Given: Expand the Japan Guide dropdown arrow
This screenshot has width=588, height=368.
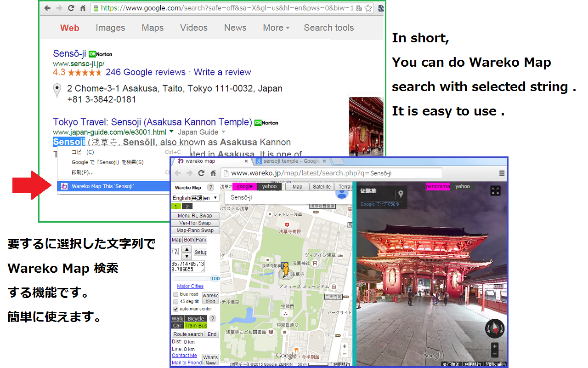Looking at the screenshot, I should pos(224,132).
